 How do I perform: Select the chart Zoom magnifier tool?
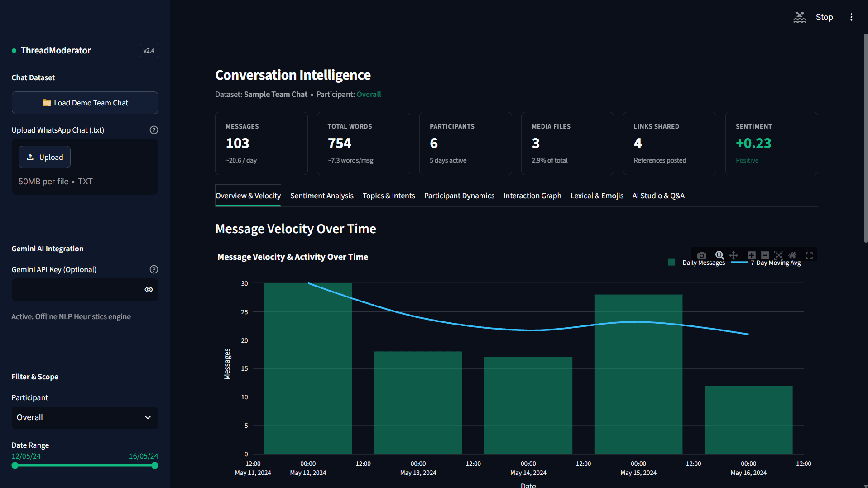(x=719, y=255)
